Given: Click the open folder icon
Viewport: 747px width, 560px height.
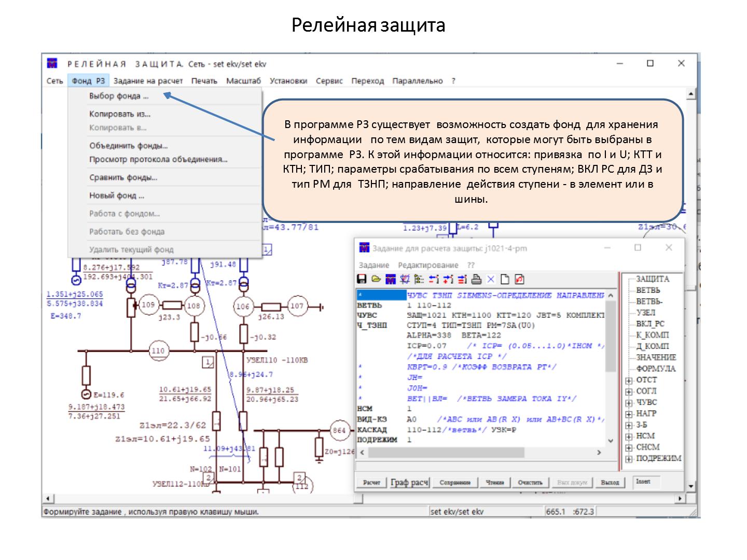Looking at the screenshot, I should [376, 279].
